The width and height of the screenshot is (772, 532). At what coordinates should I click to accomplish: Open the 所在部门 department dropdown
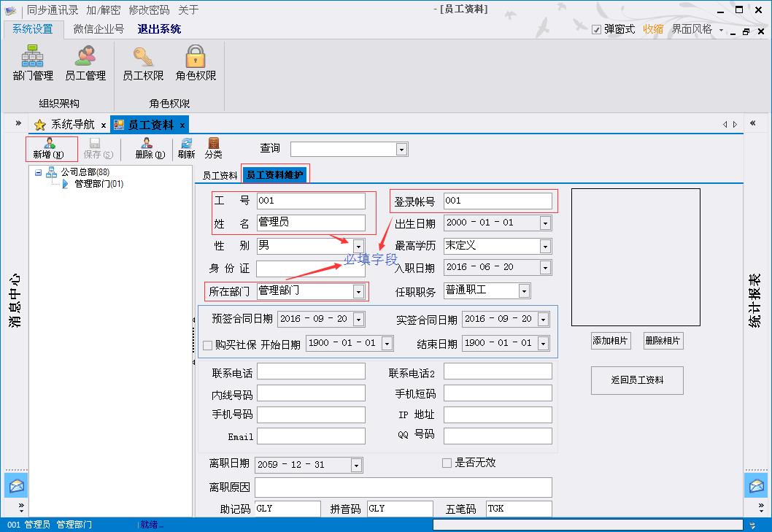point(358,292)
